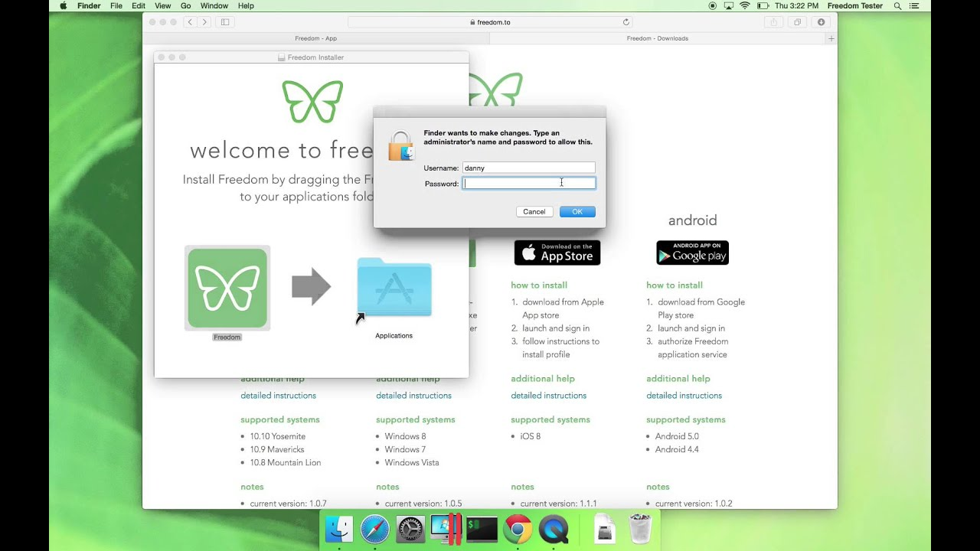
Task: Focus the Username field containing danny
Action: (528, 168)
